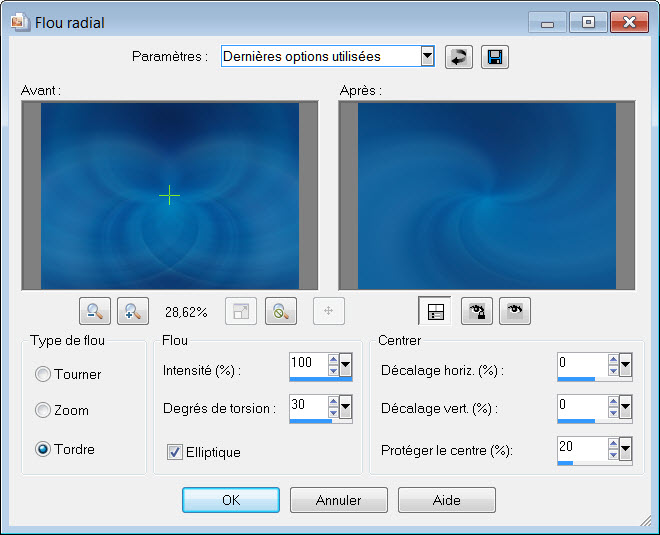Open the Paramètres presets dropdown
This screenshot has height=535, width=660.
click(427, 56)
